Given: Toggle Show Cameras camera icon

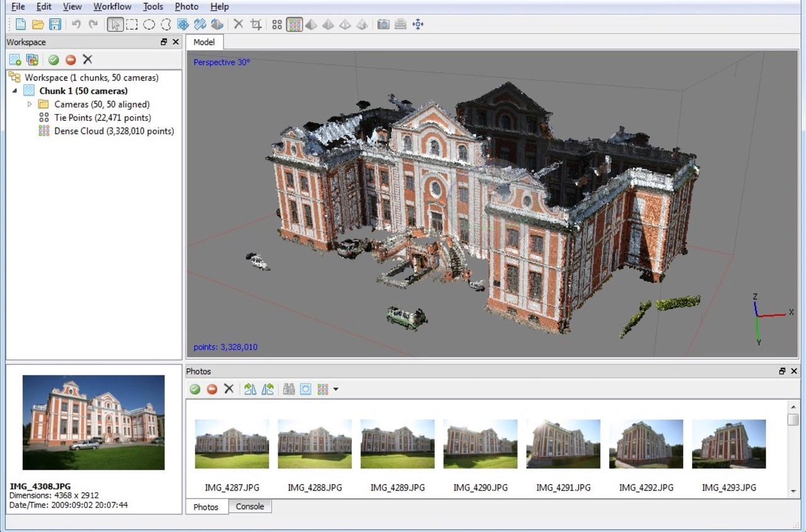Looking at the screenshot, I should click(383, 25).
